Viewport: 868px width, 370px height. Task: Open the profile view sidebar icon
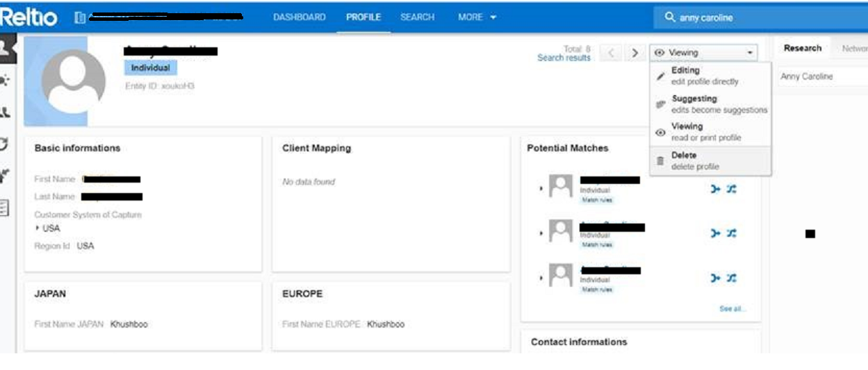[6, 49]
